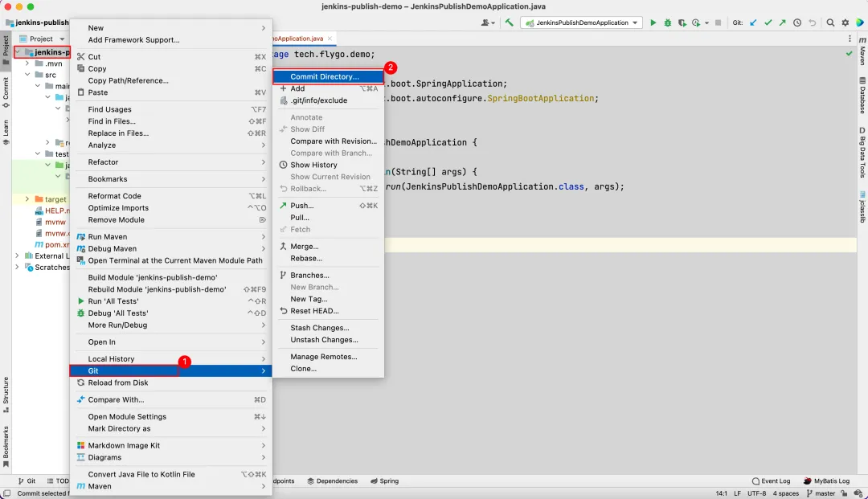Open Big Data Tools sidebar panel
868x499 pixels.
coord(862,153)
